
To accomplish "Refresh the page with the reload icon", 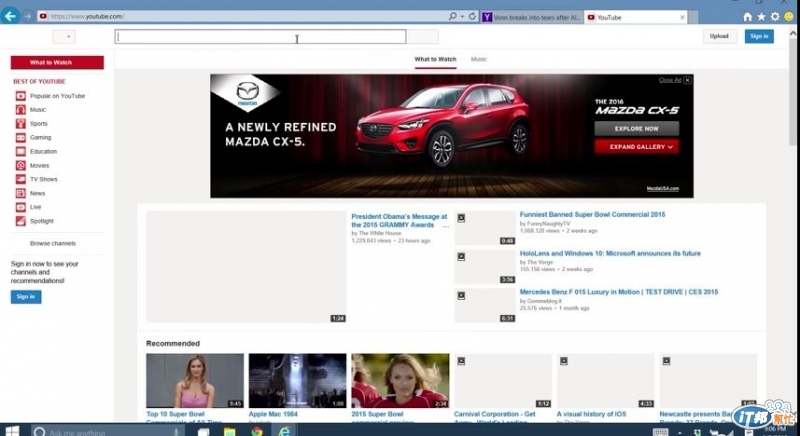I will coord(472,16).
